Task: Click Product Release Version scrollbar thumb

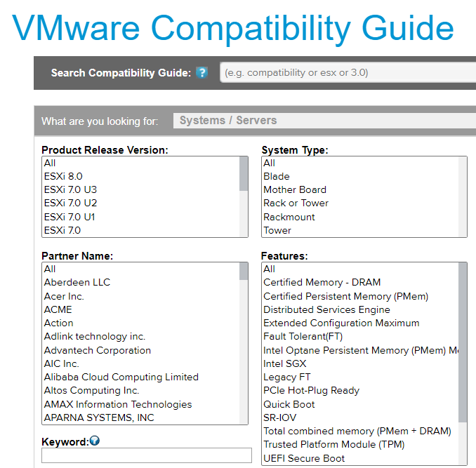Action: pyautogui.click(x=244, y=174)
